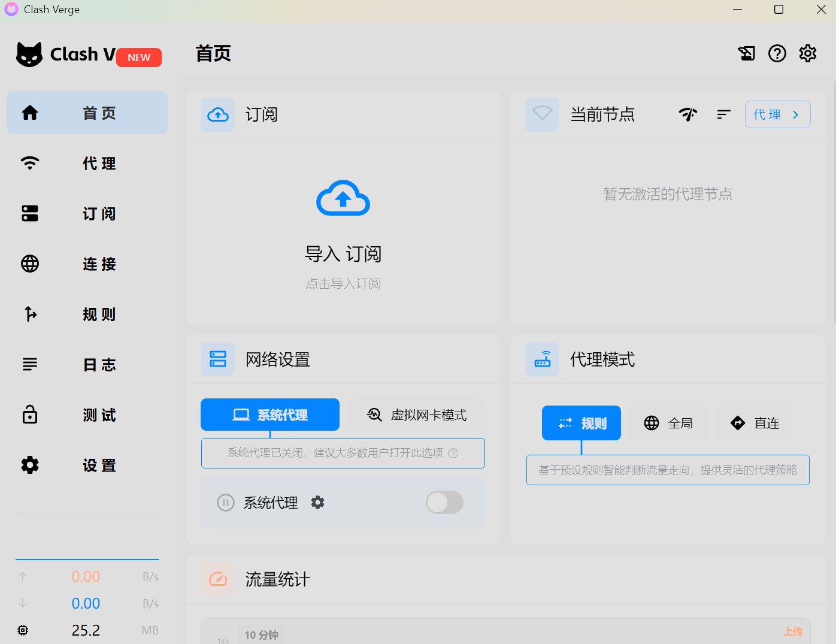This screenshot has width=836, height=644.
Task: Click the pause status icon beside 系统代理
Action: 225,503
